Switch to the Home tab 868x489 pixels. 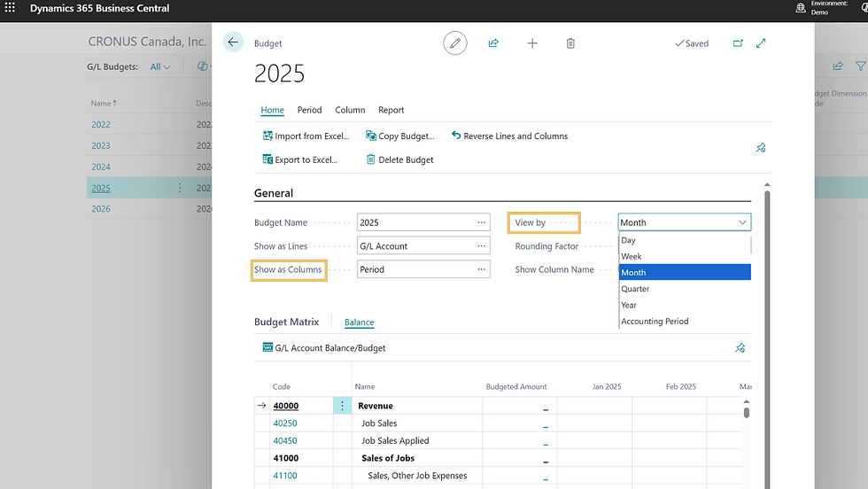(273, 110)
